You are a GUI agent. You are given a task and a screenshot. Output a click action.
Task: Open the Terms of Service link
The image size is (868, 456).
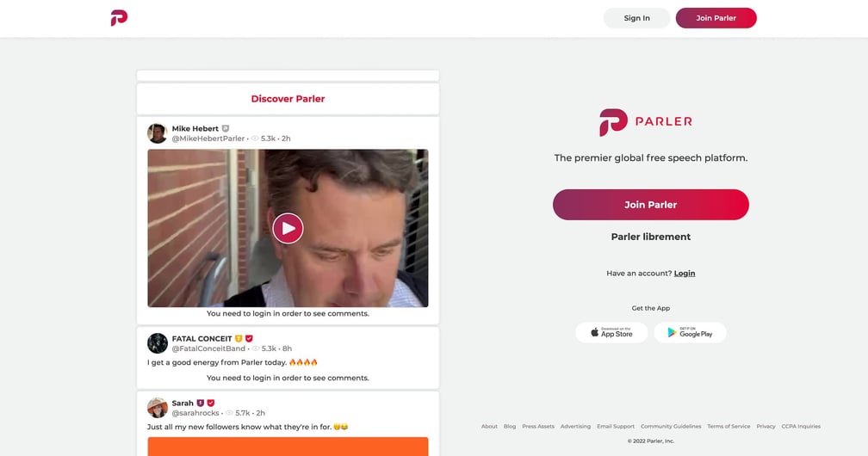click(728, 427)
